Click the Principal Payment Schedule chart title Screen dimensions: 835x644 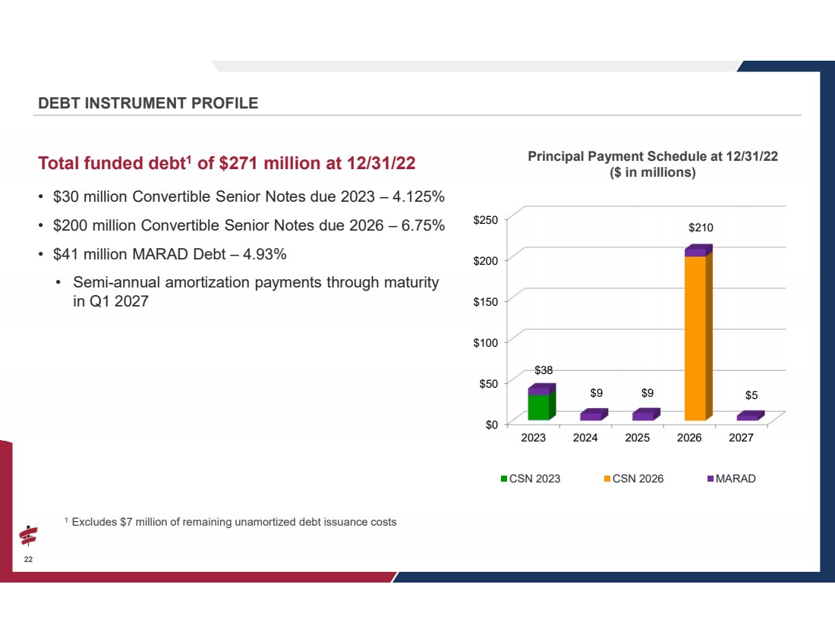click(x=652, y=164)
